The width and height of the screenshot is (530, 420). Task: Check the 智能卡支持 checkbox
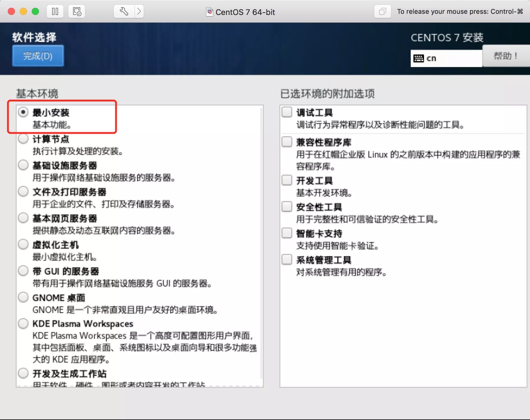pyautogui.click(x=287, y=233)
